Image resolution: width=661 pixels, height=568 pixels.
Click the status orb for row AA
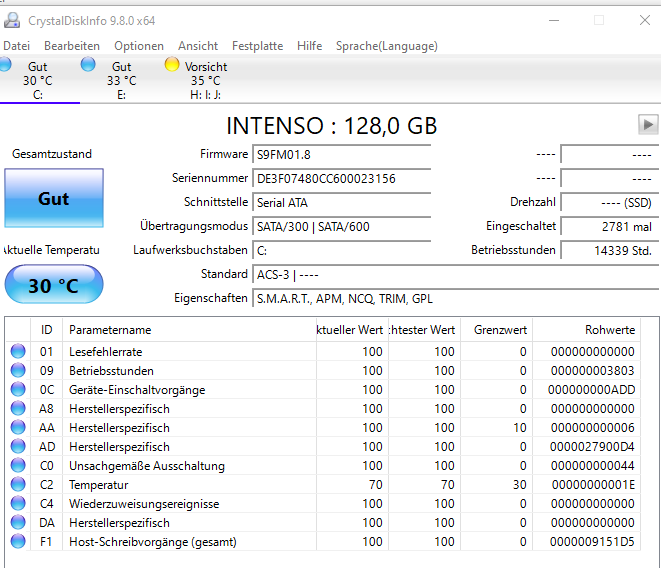click(x=18, y=427)
